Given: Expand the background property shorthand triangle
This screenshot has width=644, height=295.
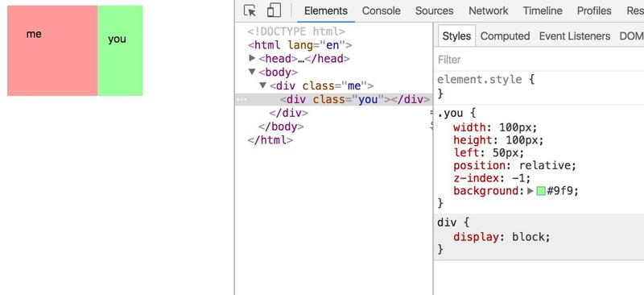Looking at the screenshot, I should point(530,191).
